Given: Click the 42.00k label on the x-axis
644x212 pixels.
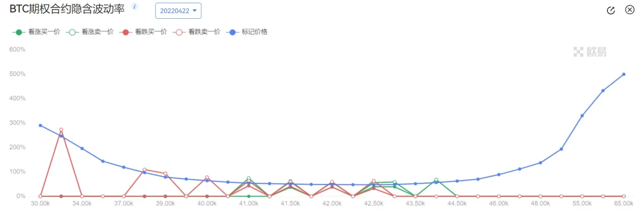Looking at the screenshot, I should pos(332,203).
